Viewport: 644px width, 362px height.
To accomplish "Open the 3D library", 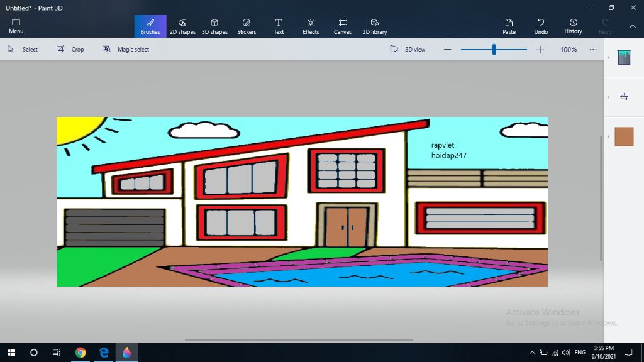I will click(x=375, y=26).
